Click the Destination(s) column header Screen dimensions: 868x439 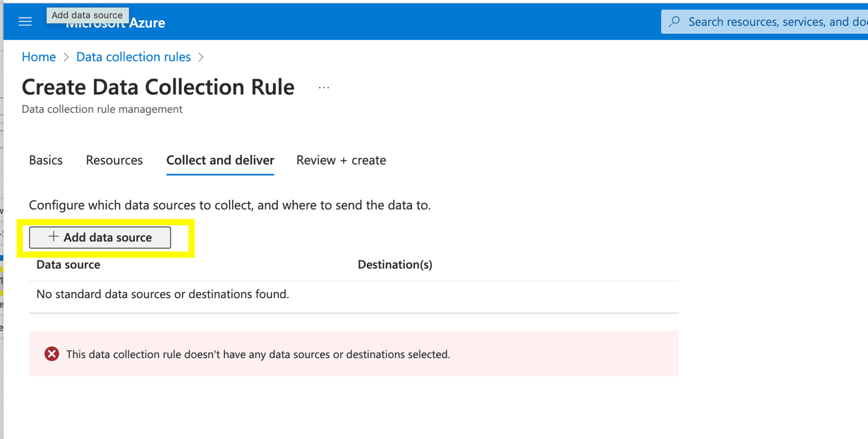pyautogui.click(x=395, y=265)
